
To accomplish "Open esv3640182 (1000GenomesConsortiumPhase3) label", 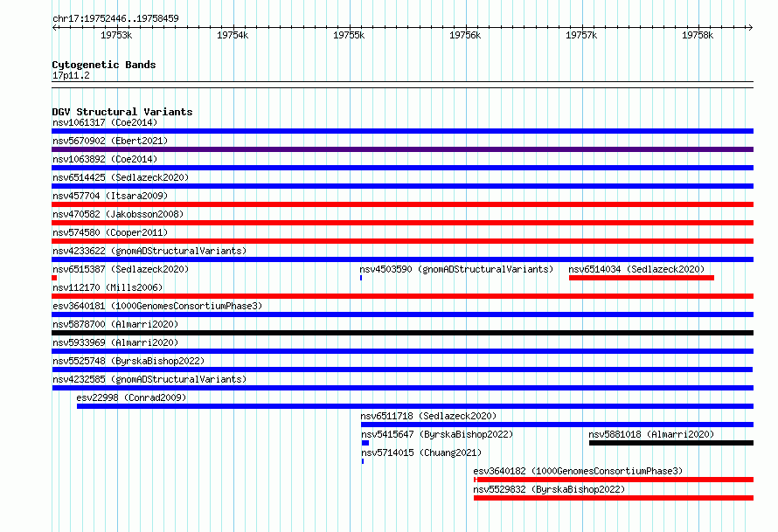I will tap(578, 471).
